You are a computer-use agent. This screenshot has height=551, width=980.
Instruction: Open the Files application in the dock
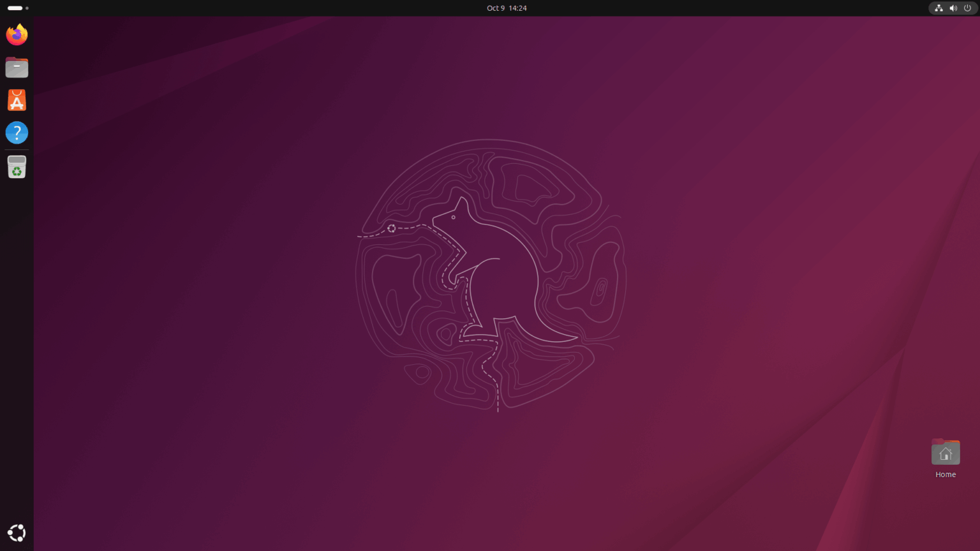(17, 67)
